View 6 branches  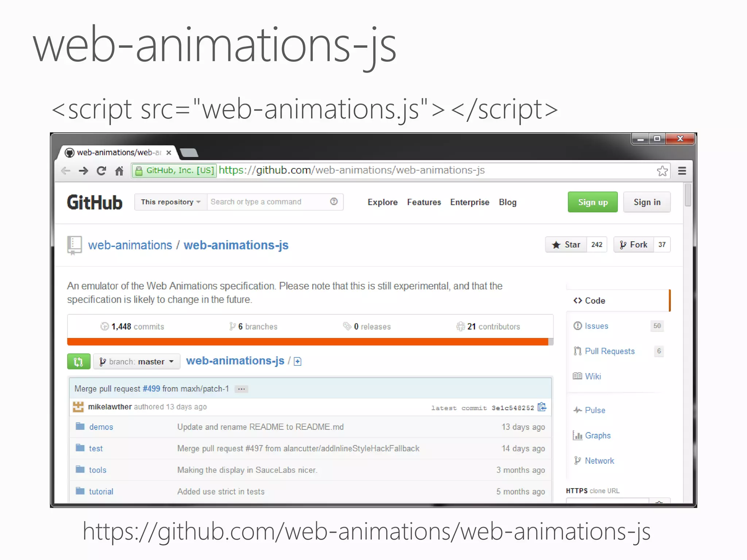(x=253, y=327)
